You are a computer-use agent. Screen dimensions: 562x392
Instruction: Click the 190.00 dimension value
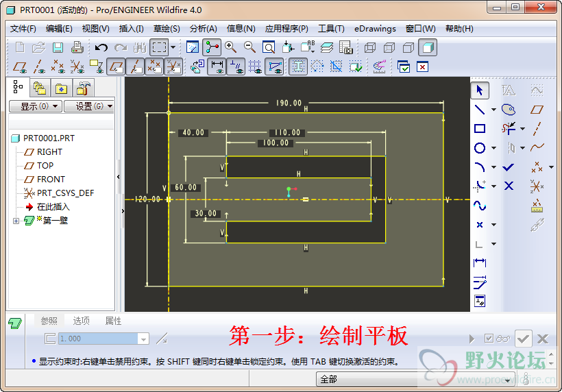[x=289, y=103]
